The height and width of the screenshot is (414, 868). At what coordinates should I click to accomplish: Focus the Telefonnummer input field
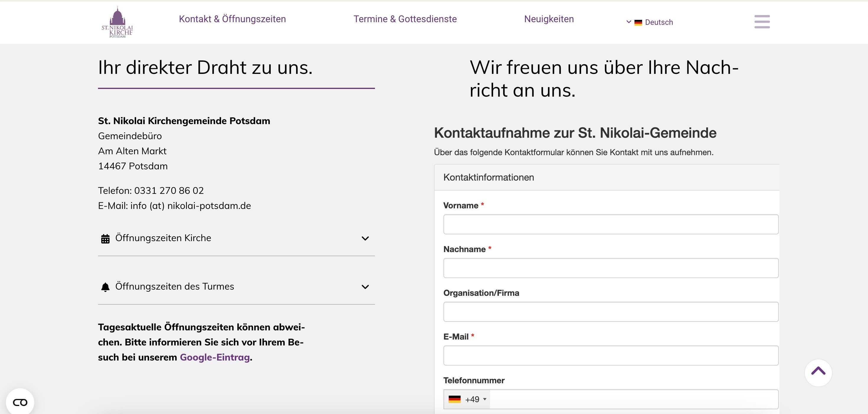click(634, 399)
